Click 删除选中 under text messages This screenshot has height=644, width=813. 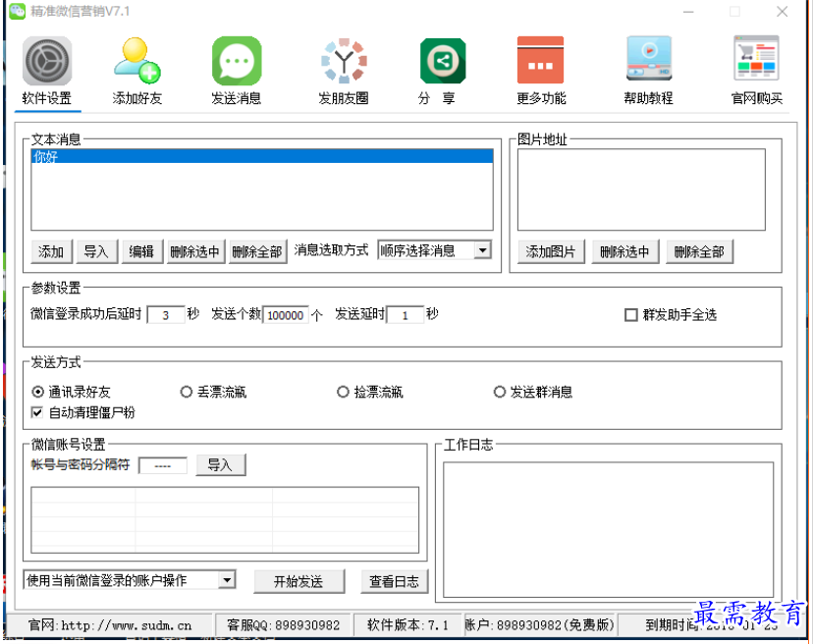(195, 252)
